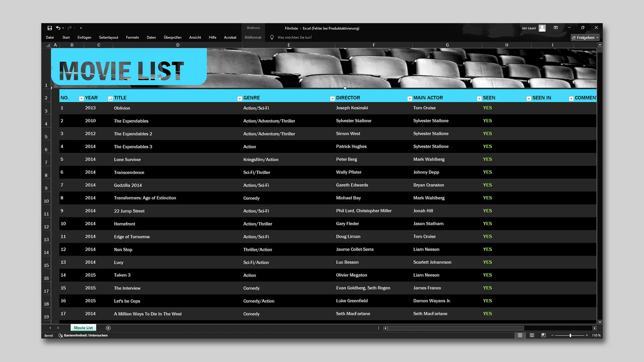Select column D header
Screen dimensions: 644x362
178,45
